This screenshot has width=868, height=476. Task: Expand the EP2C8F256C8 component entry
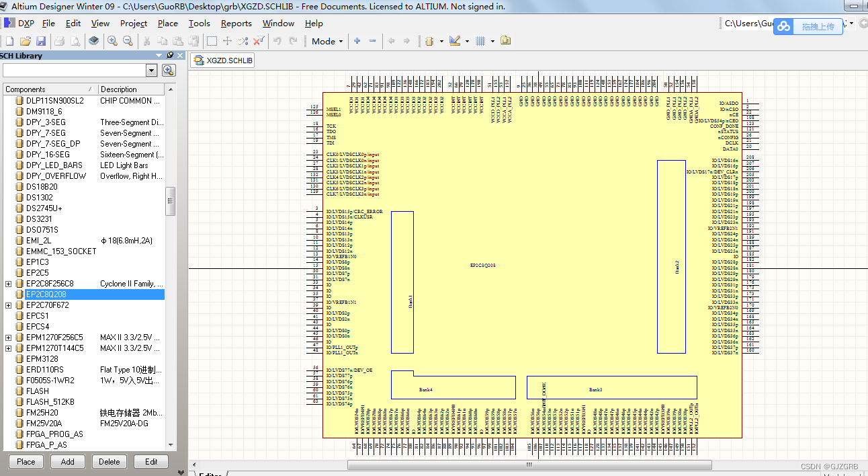tap(8, 283)
